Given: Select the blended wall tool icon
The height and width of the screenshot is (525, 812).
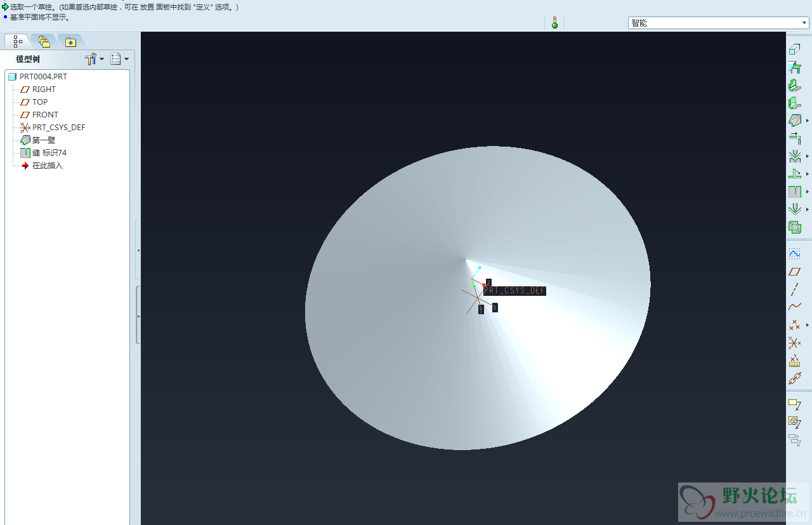Looking at the screenshot, I should 794,120.
